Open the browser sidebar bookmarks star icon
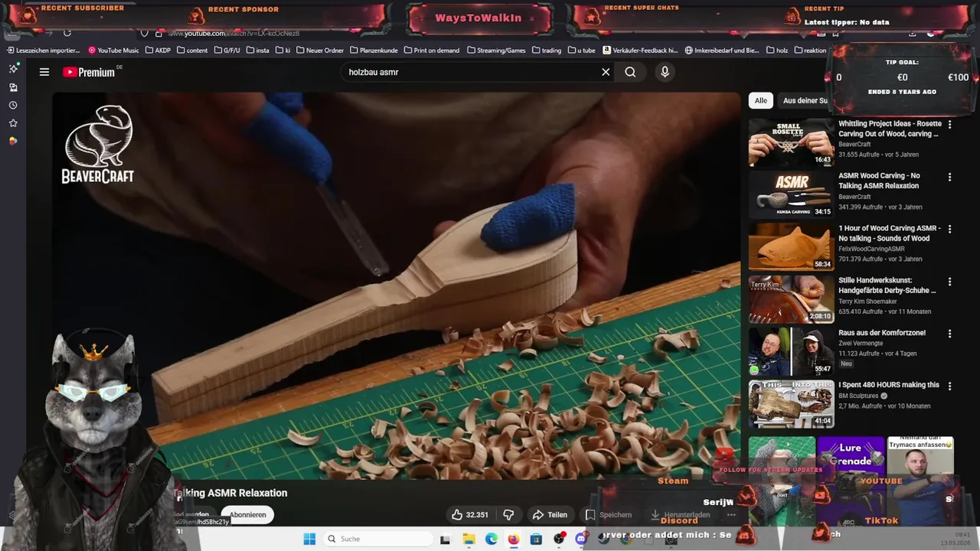The height and width of the screenshot is (551, 980). coord(13,123)
